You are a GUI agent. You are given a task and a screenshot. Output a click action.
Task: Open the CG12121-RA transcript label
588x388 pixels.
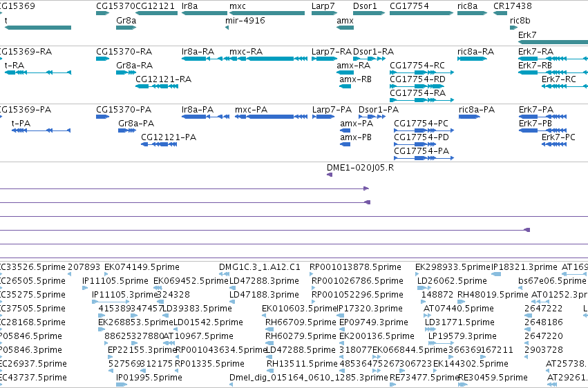coord(164,79)
